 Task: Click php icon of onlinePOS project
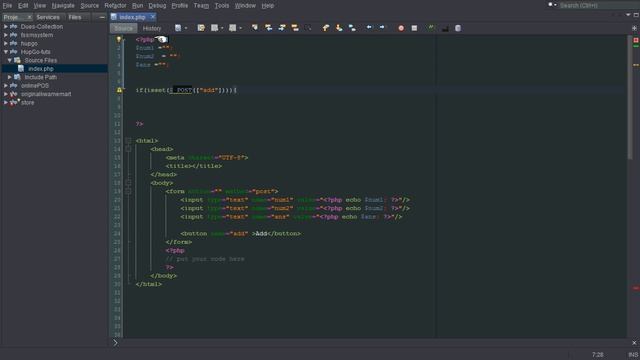point(13,85)
